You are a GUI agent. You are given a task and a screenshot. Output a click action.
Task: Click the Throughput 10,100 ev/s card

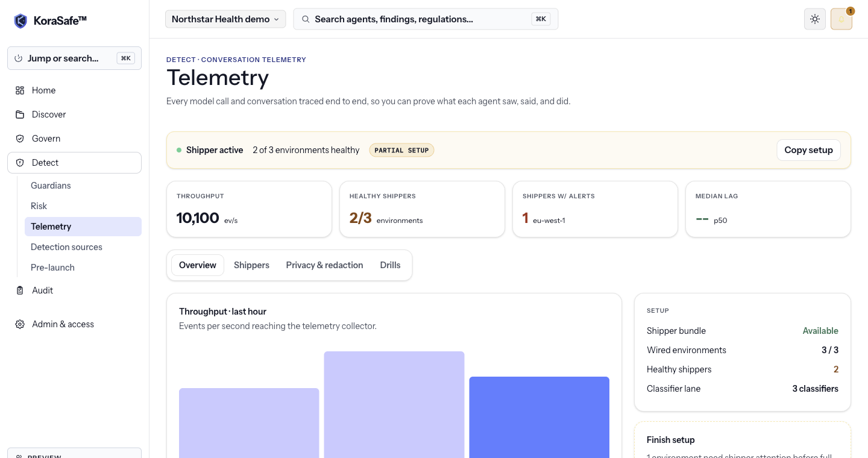pyautogui.click(x=249, y=209)
